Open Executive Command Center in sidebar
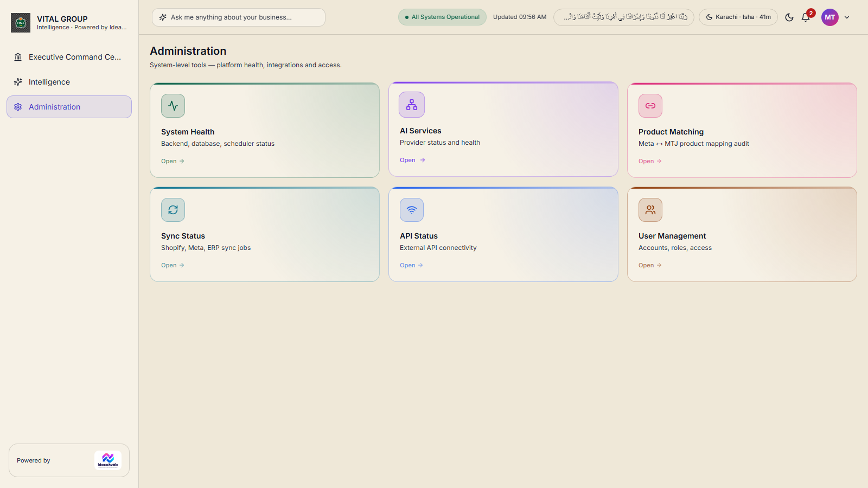This screenshot has width=868, height=488. click(69, 57)
